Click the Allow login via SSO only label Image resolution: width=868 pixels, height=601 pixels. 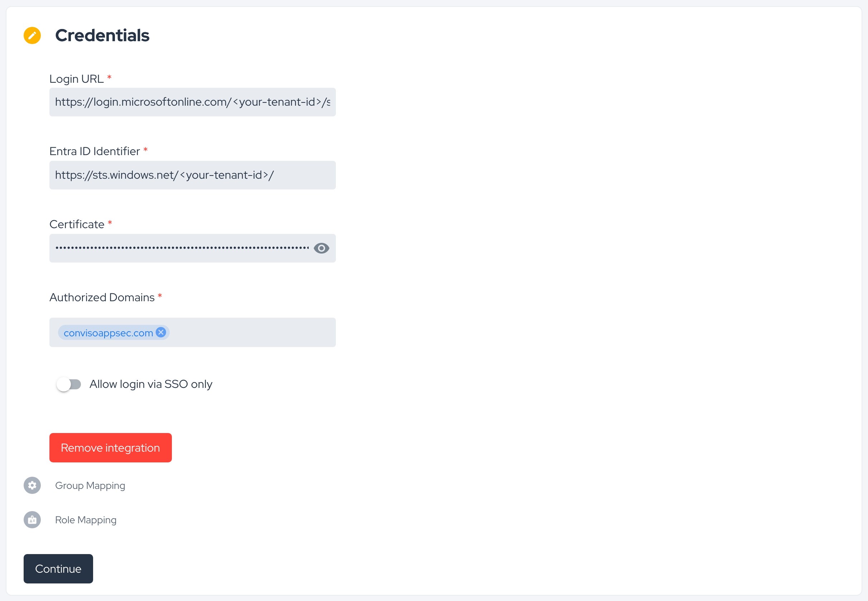point(150,384)
